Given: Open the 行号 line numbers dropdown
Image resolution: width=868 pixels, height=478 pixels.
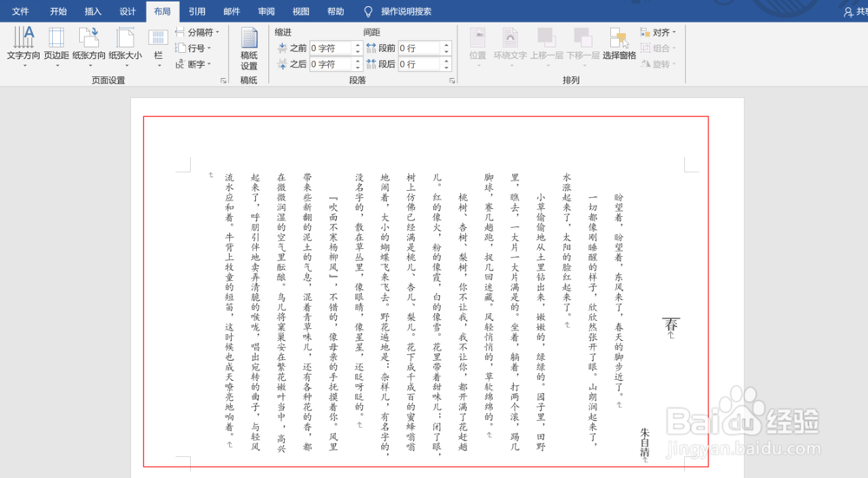Looking at the screenshot, I should pos(194,48).
